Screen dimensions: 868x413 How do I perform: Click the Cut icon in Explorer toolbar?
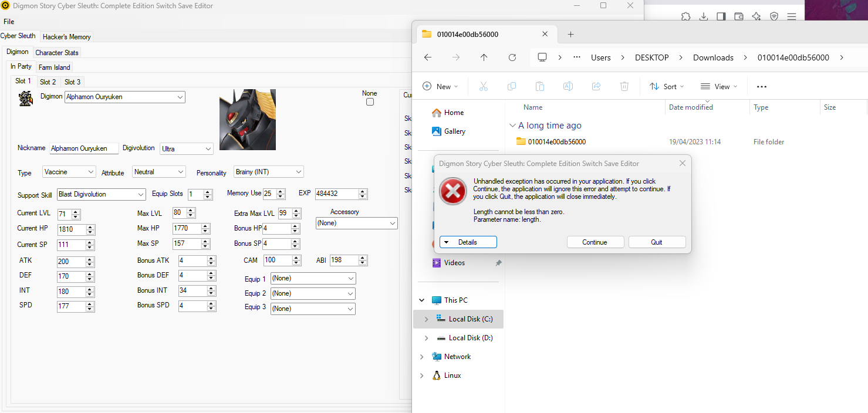click(x=484, y=86)
